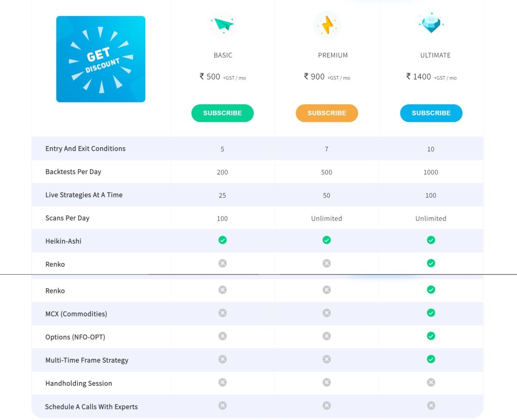The width and height of the screenshot is (517, 420).
Task: Click Schedule A Calls cross under Ultimate
Action: point(431,405)
